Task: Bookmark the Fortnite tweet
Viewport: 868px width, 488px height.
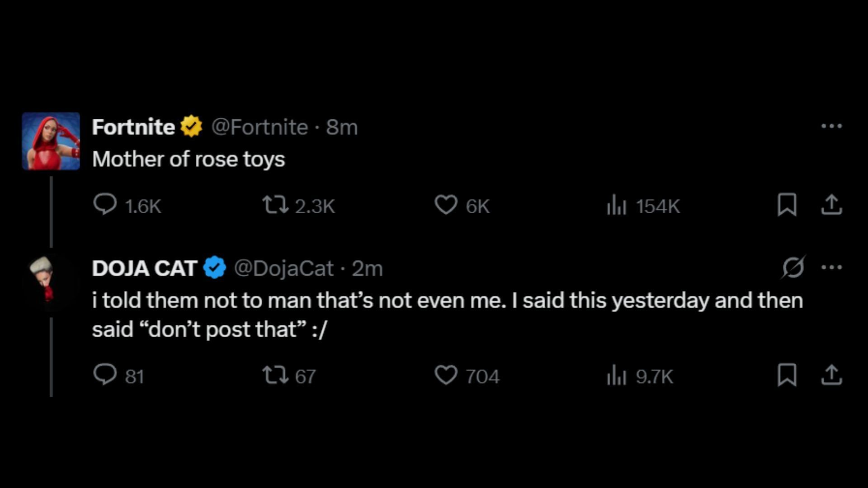Action: 787,205
